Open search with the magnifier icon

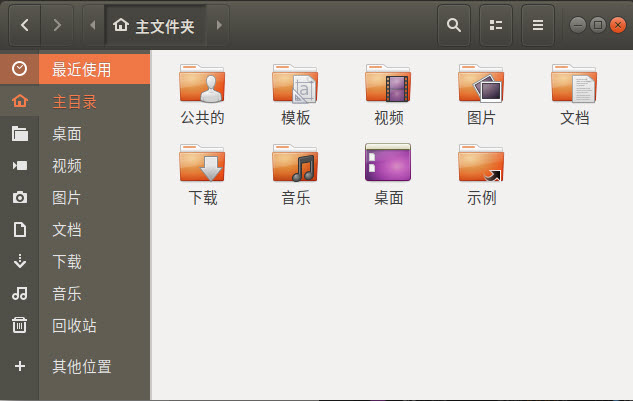coord(454,25)
